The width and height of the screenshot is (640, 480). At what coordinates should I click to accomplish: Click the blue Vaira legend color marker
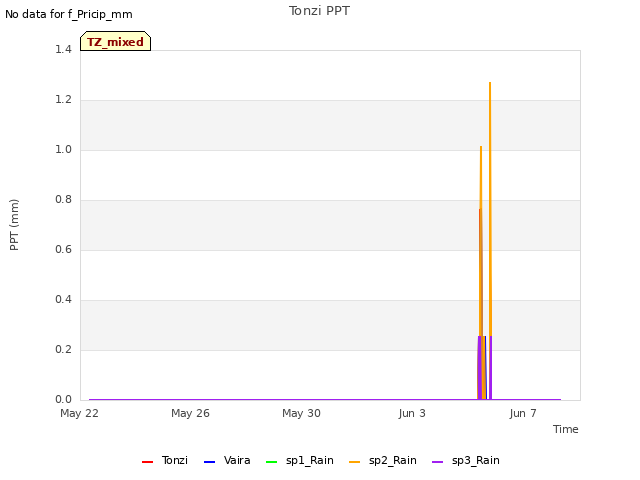pos(209,462)
